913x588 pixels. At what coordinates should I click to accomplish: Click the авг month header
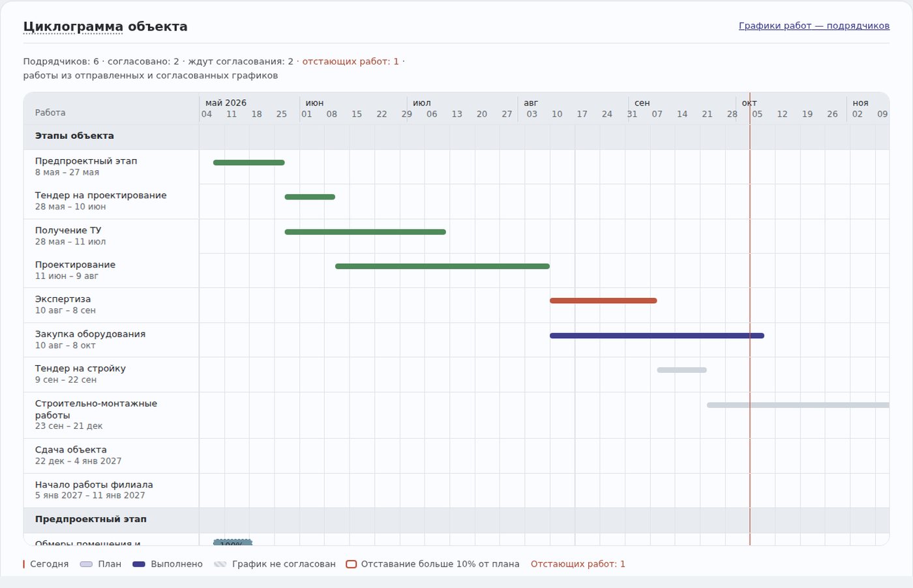click(x=531, y=103)
